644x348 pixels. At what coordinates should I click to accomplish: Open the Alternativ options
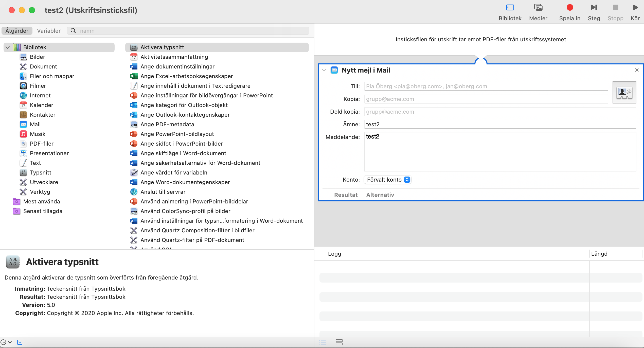[380, 195]
